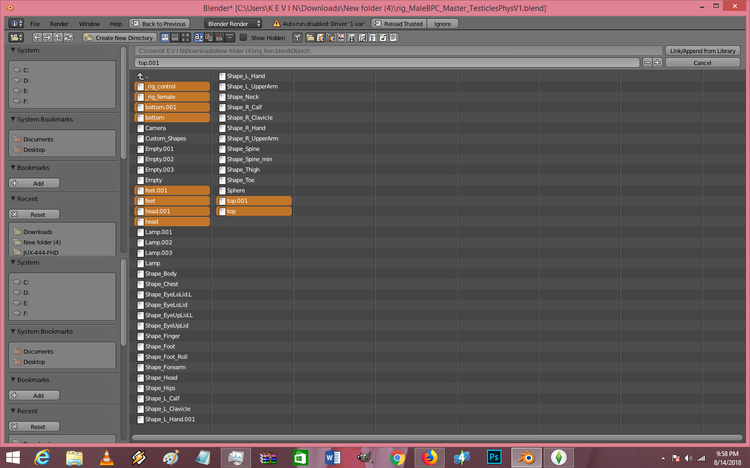The width and height of the screenshot is (750, 468).
Task: Open the Render menu
Action: tap(59, 23)
